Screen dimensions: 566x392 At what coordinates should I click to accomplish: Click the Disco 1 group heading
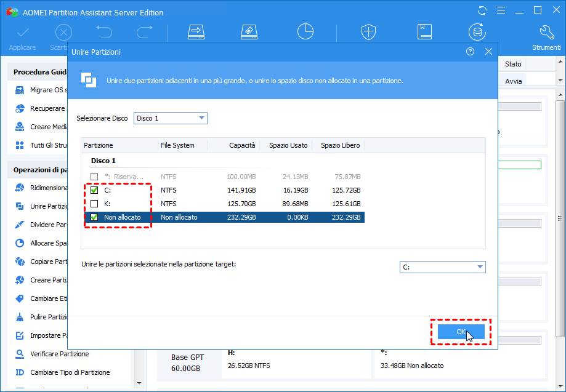pyautogui.click(x=103, y=161)
